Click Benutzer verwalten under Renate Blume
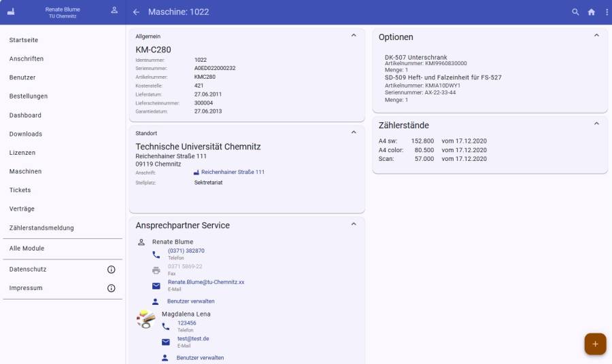Screen dimensions: 612x364 (191, 301)
